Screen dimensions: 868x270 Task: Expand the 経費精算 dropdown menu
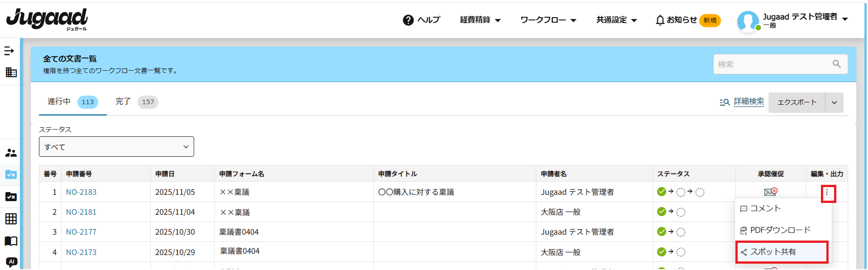point(480,20)
